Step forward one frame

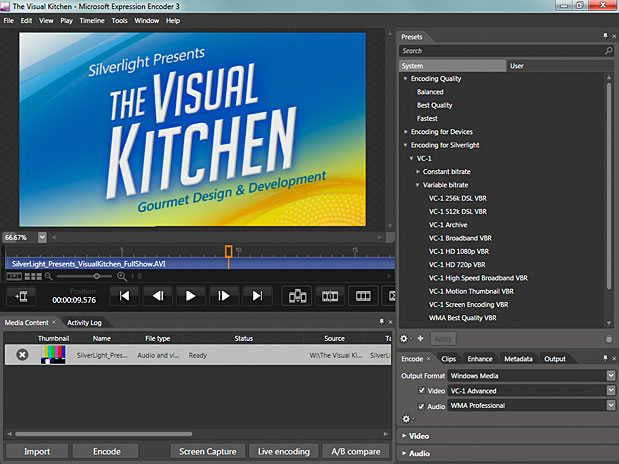[224, 296]
